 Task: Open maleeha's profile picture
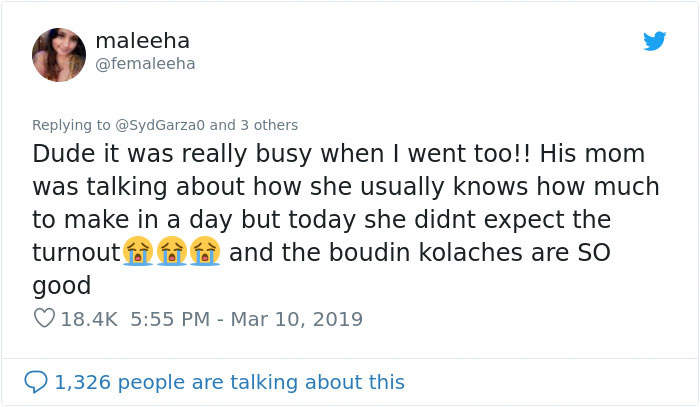click(x=59, y=54)
